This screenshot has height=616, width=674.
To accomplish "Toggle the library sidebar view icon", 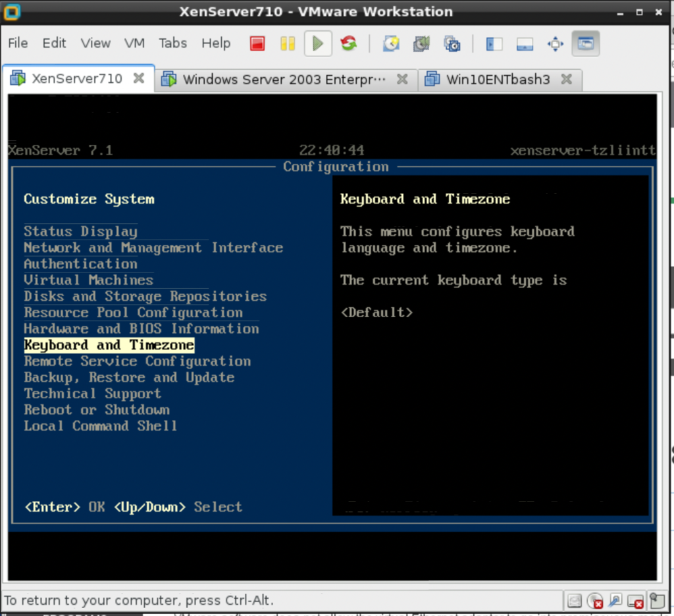I will click(494, 44).
